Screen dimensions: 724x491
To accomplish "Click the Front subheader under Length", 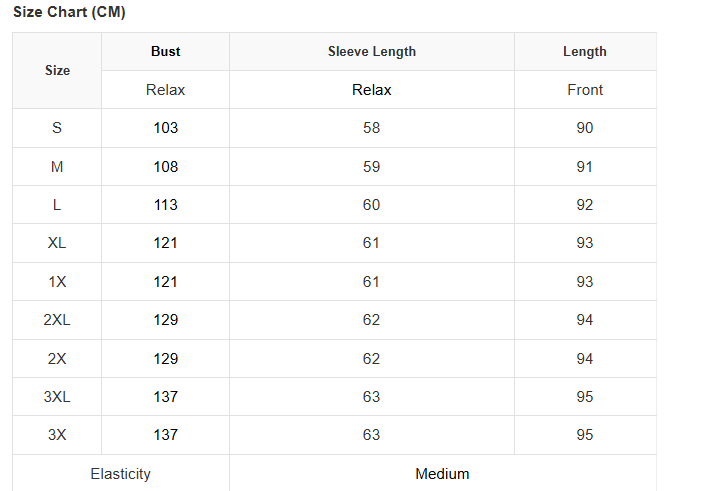I will click(585, 90).
